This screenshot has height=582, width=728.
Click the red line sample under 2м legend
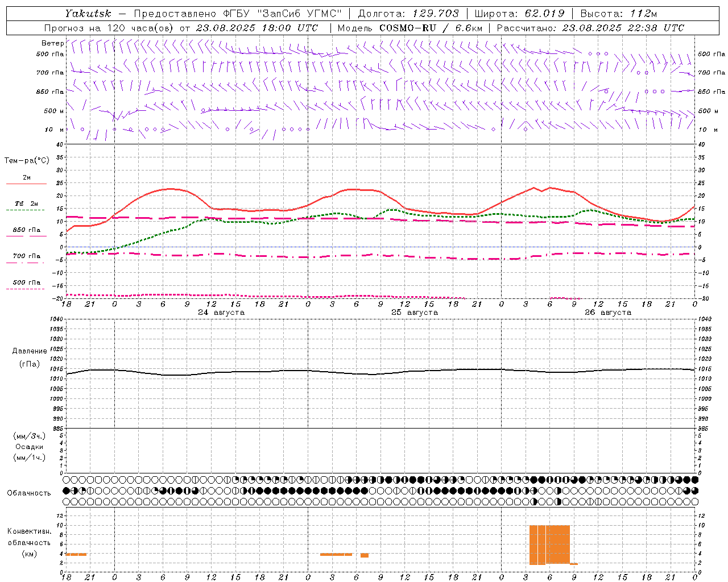pos(26,184)
